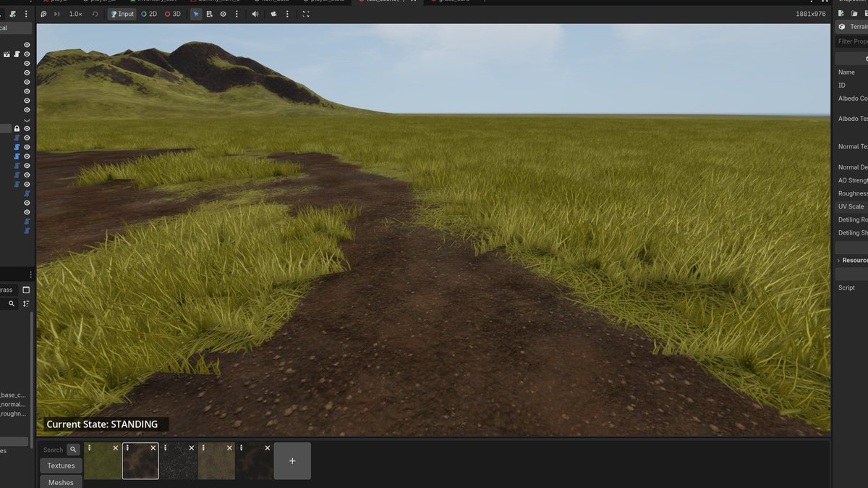
Task: Mute game audio with the speaker icon
Action: (255, 14)
